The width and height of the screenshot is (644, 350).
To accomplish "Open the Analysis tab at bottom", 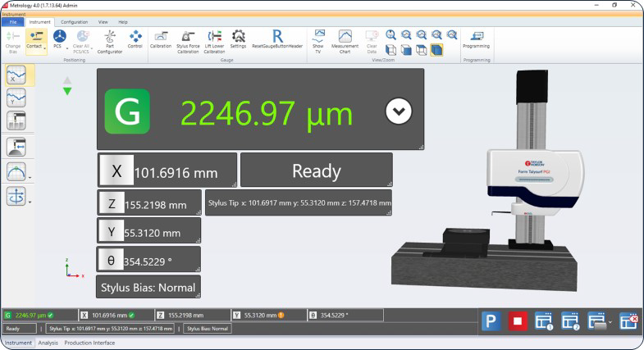I will [x=48, y=343].
